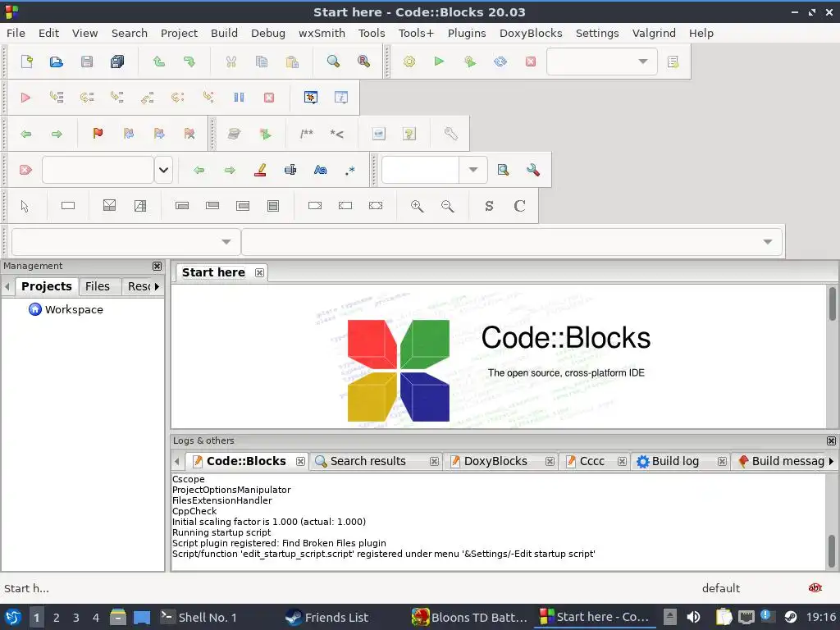Image resolution: width=840 pixels, height=630 pixels.
Task: Click the S tool icon
Action: coord(489,206)
